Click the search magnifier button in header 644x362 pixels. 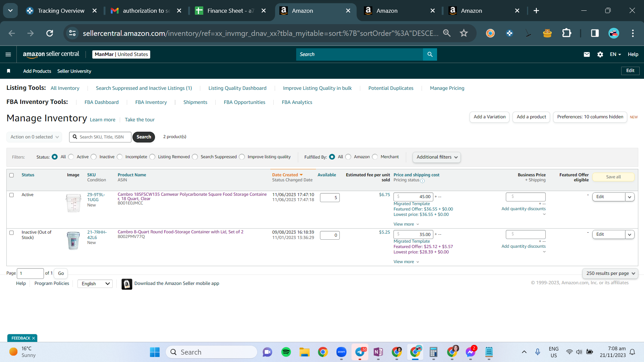tap(430, 54)
